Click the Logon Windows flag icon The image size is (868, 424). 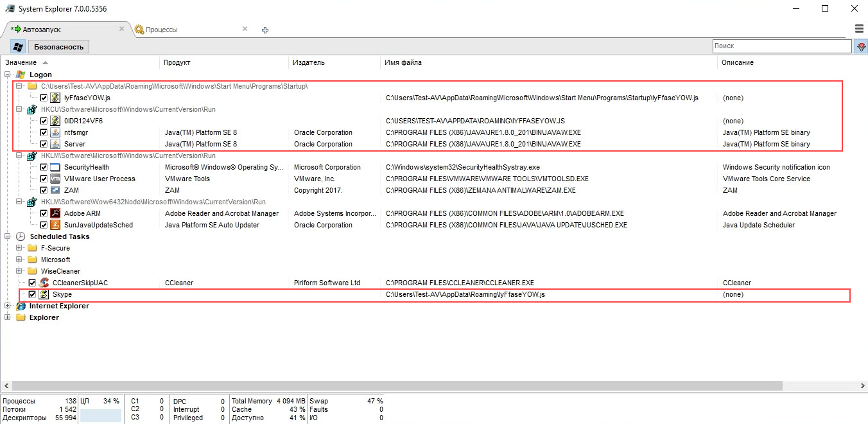coord(21,75)
